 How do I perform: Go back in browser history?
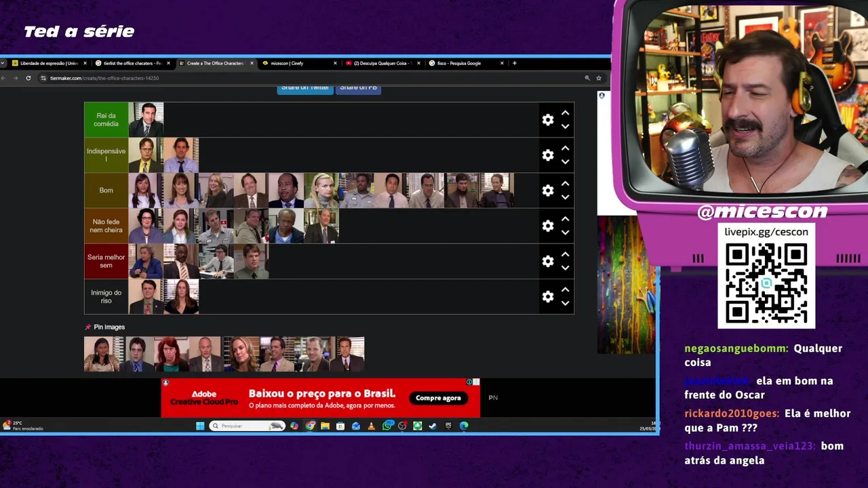3,78
